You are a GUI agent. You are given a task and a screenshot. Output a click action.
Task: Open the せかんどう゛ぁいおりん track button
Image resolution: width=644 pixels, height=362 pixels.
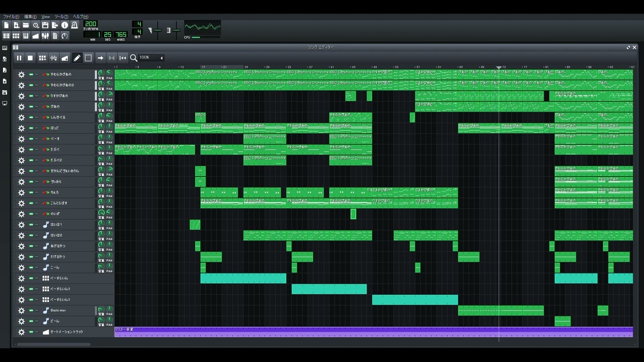pos(68,171)
